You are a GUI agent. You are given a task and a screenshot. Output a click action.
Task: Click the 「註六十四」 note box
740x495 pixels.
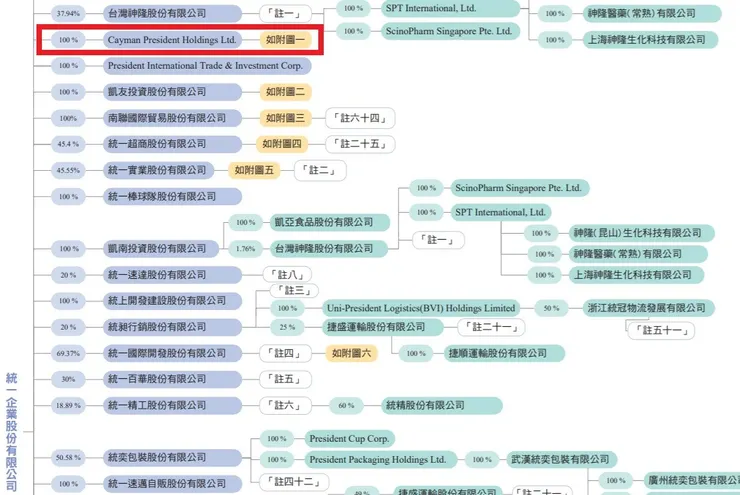(x=360, y=118)
